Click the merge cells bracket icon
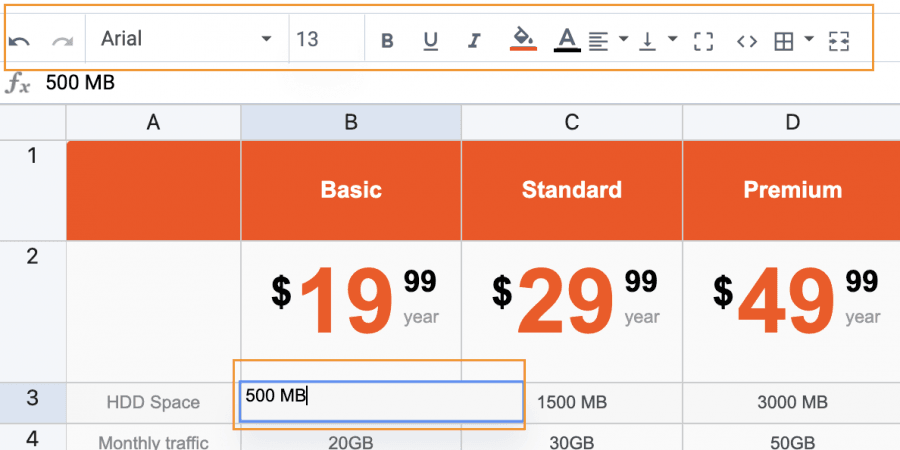 703,41
